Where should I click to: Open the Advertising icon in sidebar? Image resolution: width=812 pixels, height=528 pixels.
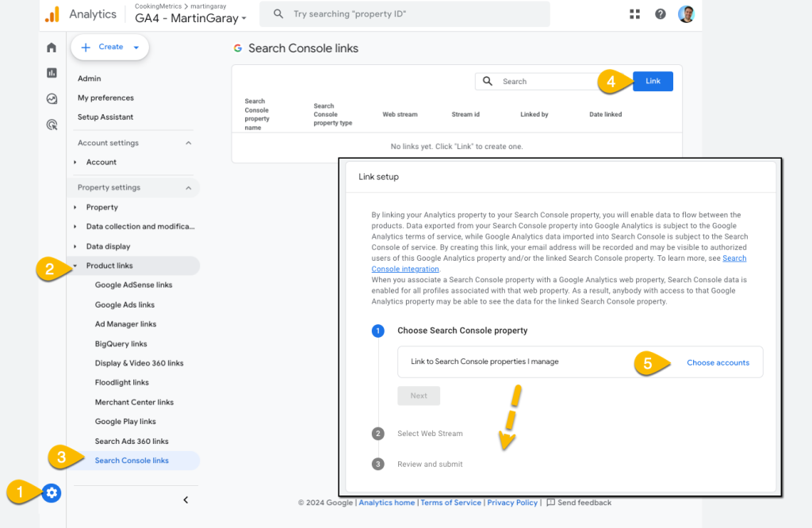coord(52,124)
